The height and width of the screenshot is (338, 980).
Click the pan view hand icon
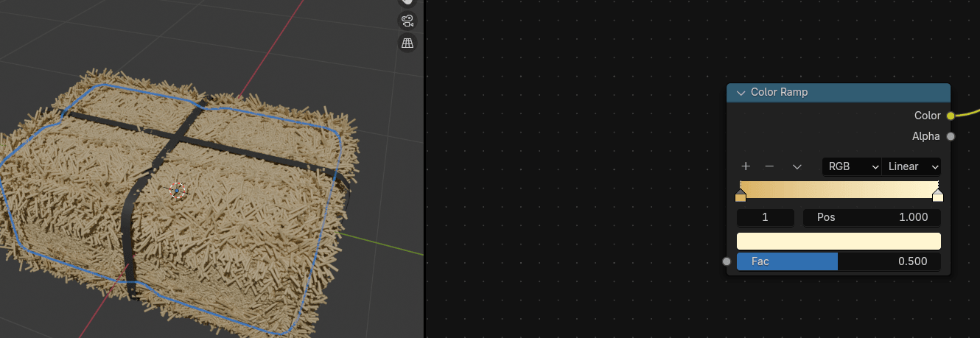click(x=407, y=3)
